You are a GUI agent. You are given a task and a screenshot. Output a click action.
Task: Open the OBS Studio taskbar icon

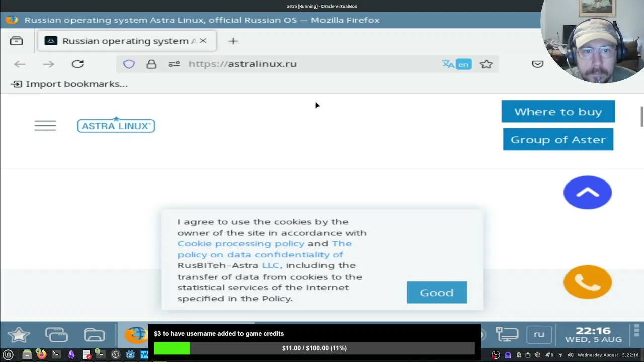115,355
